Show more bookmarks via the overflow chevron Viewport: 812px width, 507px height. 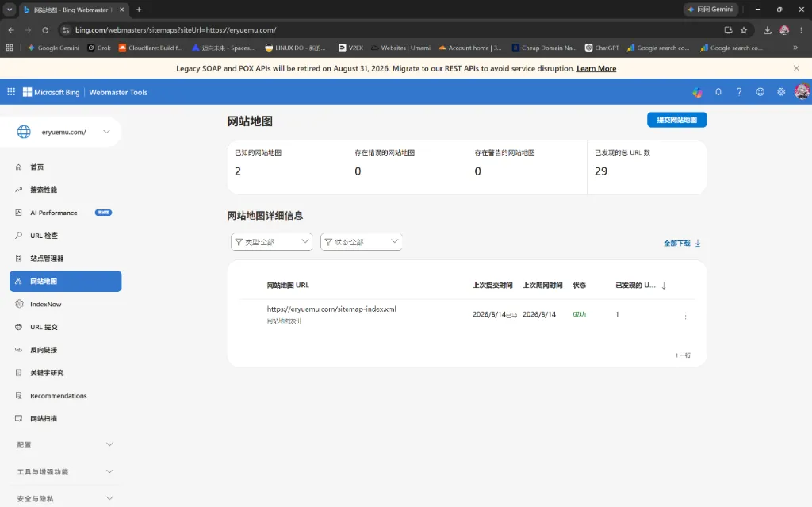click(x=795, y=48)
